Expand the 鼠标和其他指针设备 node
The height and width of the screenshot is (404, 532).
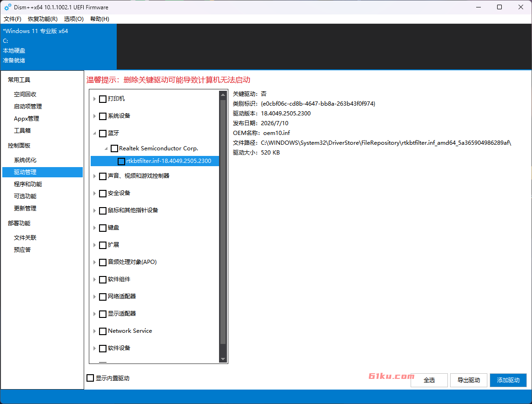click(95, 211)
